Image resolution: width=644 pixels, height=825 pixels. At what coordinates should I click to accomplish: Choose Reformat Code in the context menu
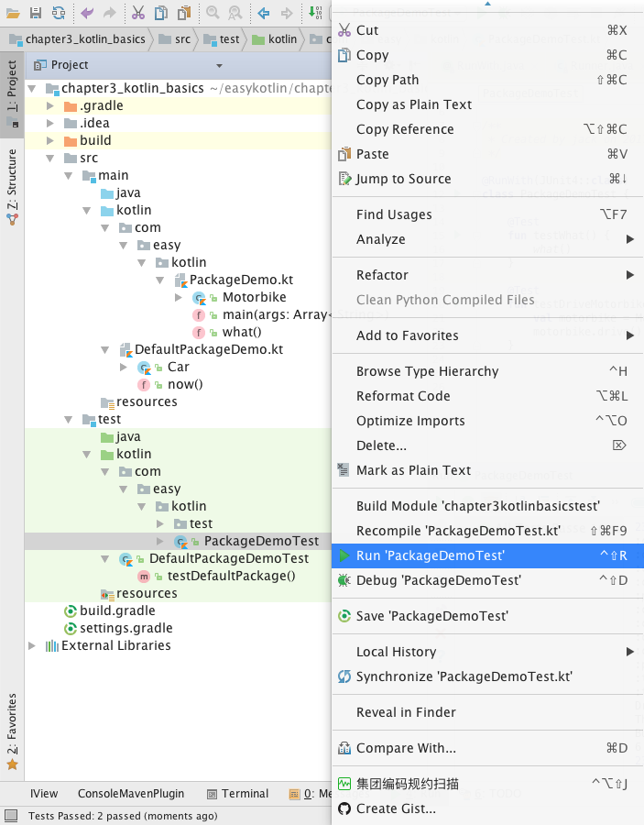pyautogui.click(x=403, y=396)
